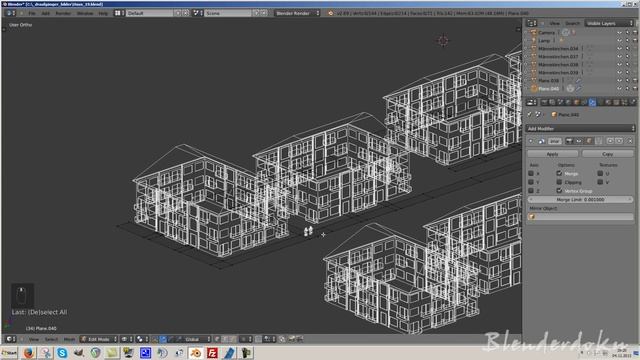Adjust the Merge Limit value slider
The image size is (640, 360).
580,200
